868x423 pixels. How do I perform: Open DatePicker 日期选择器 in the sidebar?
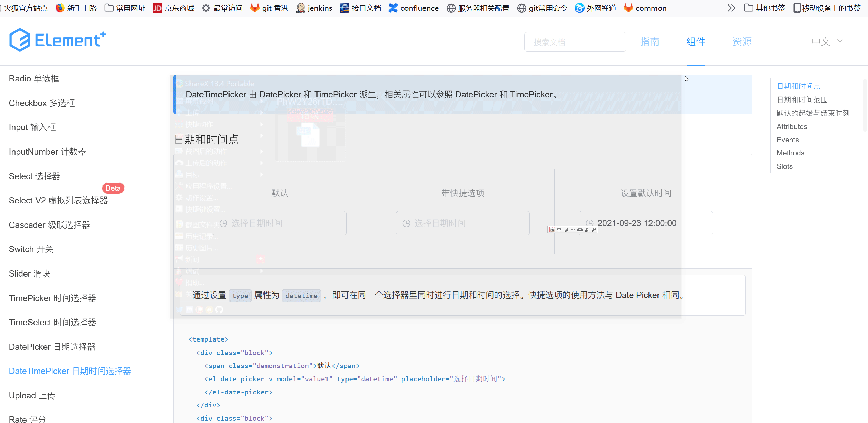(x=52, y=347)
